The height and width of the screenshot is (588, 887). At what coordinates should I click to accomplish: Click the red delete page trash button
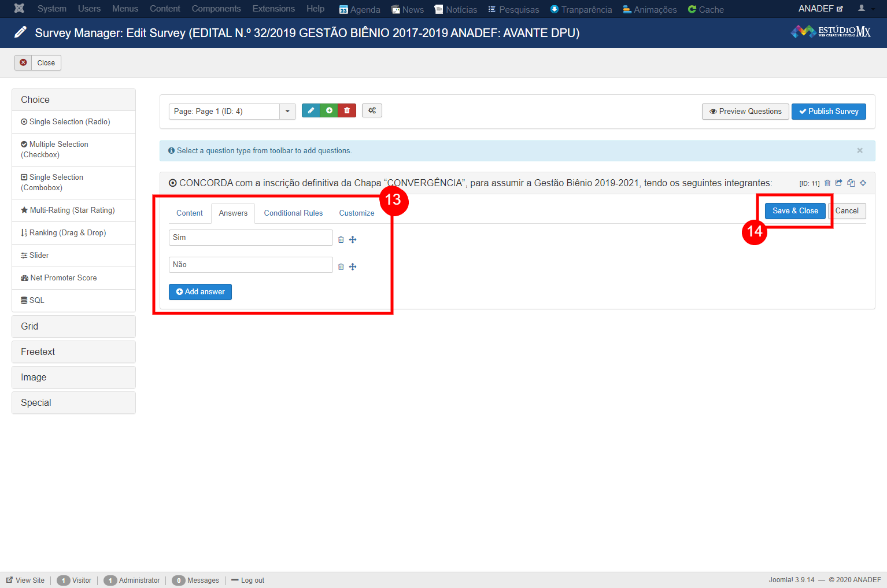point(347,110)
